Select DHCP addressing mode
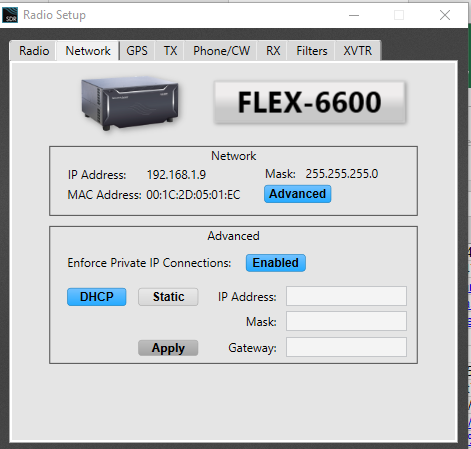471x449 pixels. point(97,297)
